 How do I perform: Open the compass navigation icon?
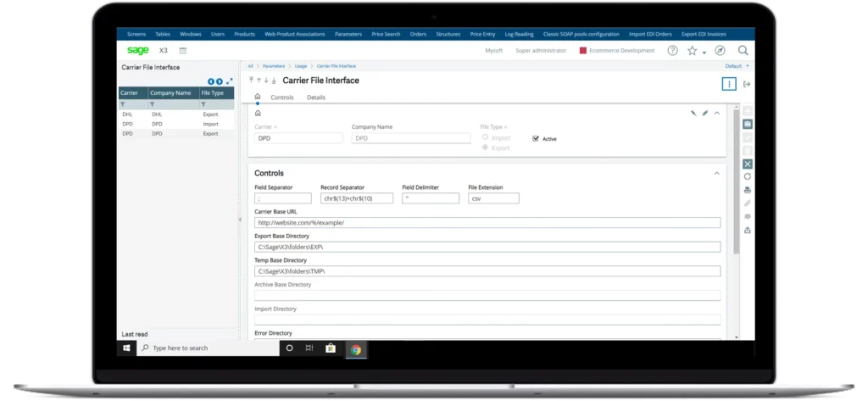tap(720, 50)
